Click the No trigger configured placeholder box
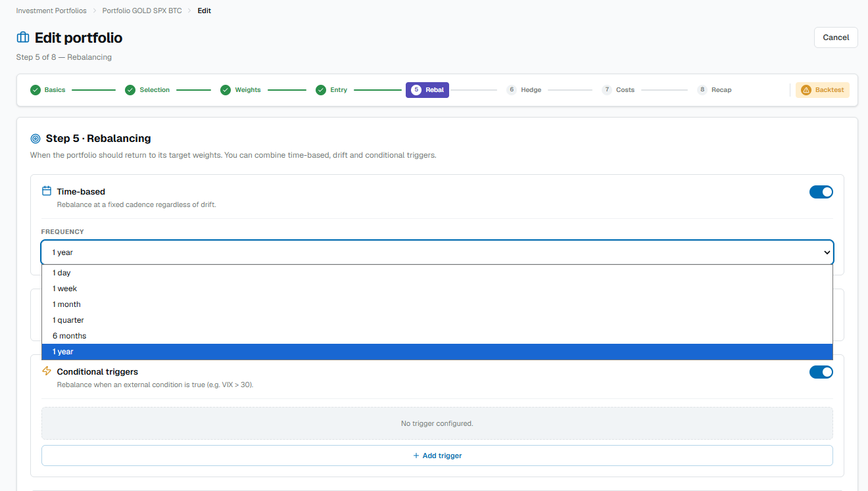Image resolution: width=868 pixels, height=491 pixels. 437,423
